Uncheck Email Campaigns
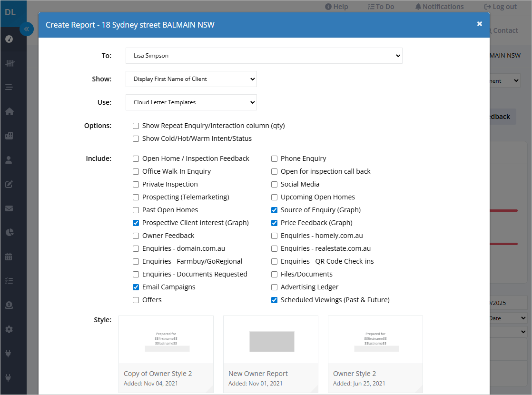This screenshot has height=395, width=532. point(136,287)
